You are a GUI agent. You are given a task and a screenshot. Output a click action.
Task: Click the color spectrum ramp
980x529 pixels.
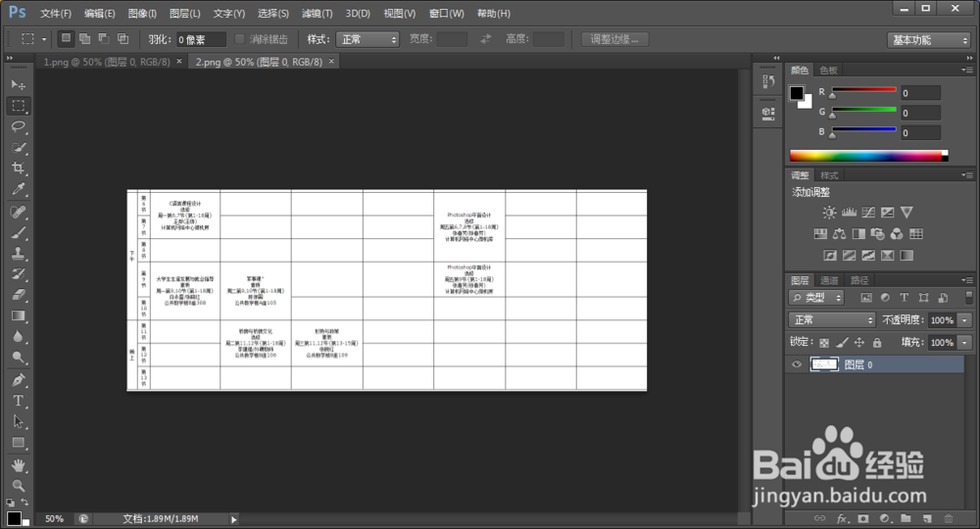[868, 156]
